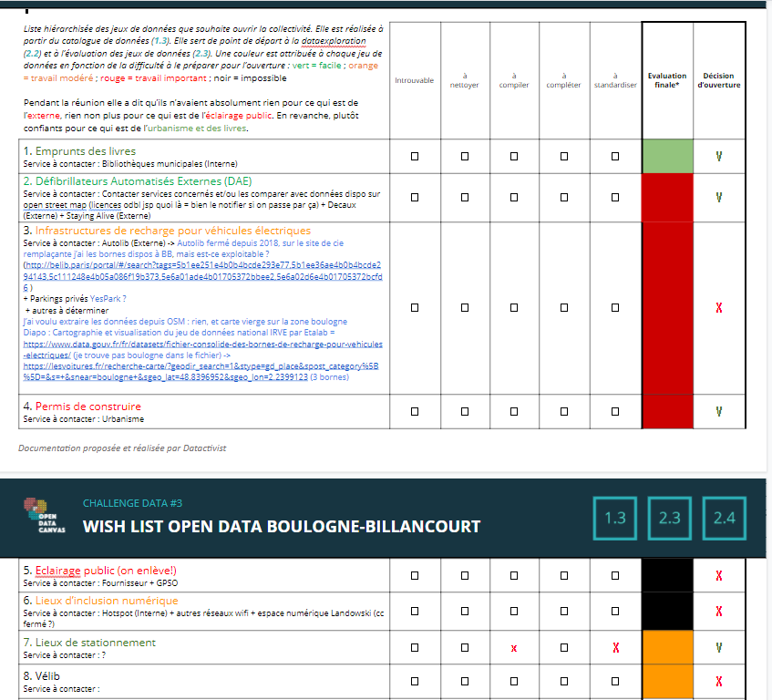Click '5. Eclairage public (on enlève!)' title
This screenshot has width=772, height=700.
tap(99, 571)
